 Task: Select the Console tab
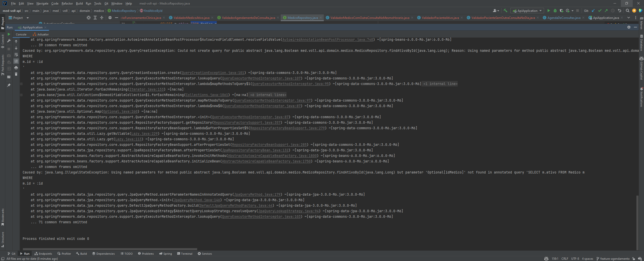point(21,34)
